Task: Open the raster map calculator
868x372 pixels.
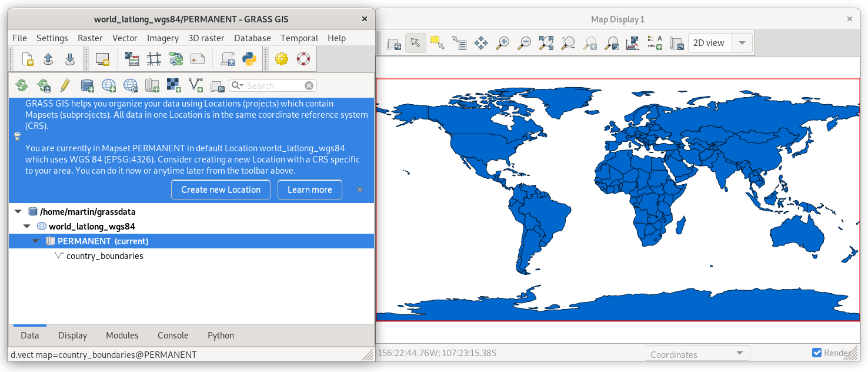Action: [x=133, y=59]
